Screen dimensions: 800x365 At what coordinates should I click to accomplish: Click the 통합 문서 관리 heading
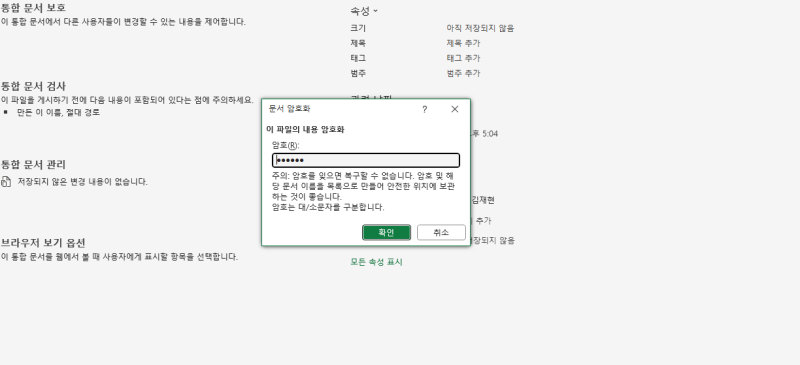33,164
